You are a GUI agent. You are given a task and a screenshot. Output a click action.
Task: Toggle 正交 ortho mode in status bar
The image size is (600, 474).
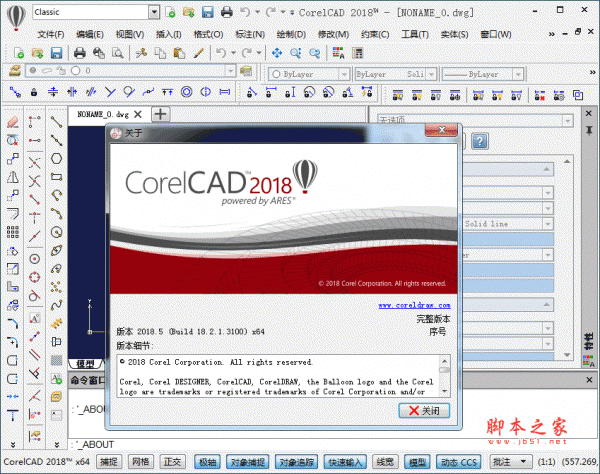pos(172,462)
